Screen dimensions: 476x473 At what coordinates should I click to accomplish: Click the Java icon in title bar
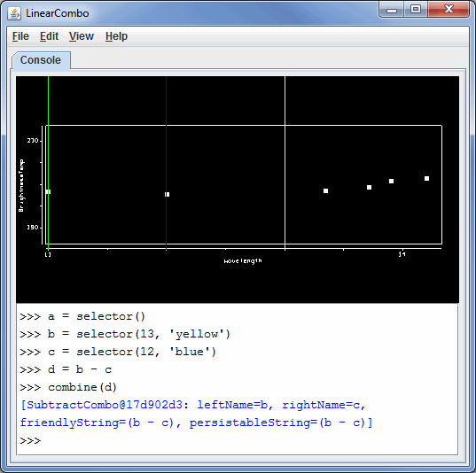click(14, 13)
